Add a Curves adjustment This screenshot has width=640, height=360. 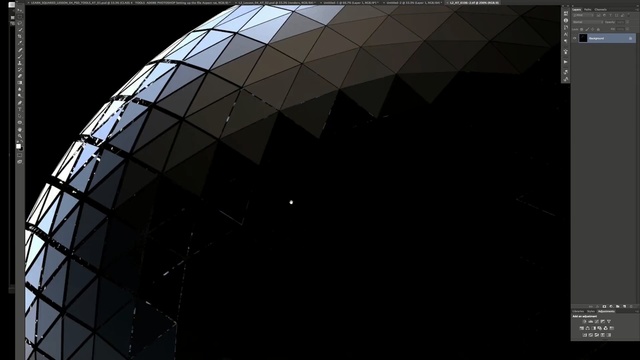click(x=597, y=322)
